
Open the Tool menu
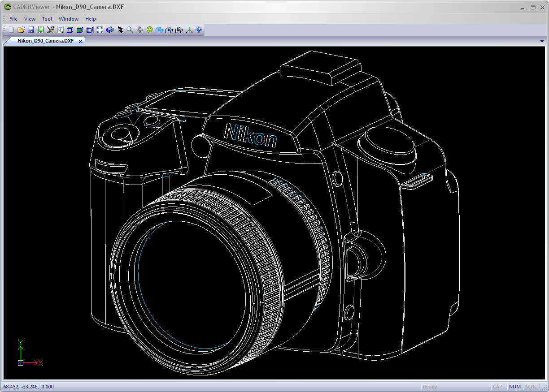click(47, 19)
